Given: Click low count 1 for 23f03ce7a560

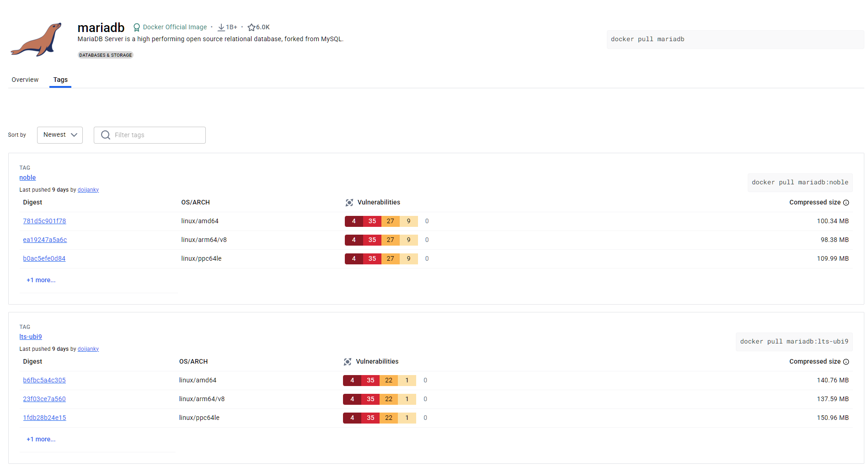Looking at the screenshot, I should (407, 399).
